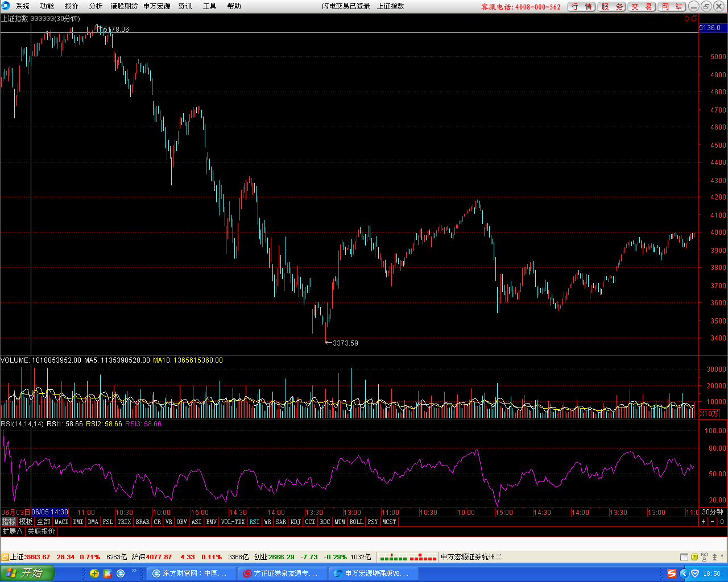Click the Sogou S icon in the system tray
This screenshot has width=728, height=582.
pyautogui.click(x=672, y=573)
